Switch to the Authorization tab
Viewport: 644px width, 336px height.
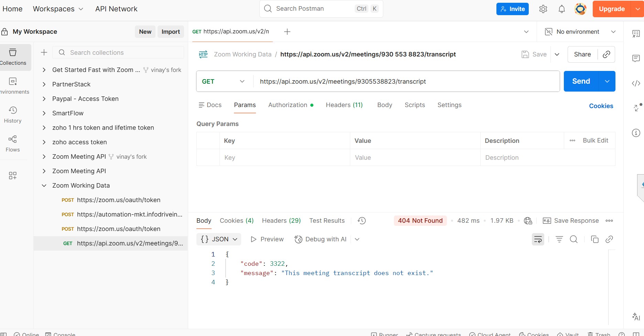(291, 105)
